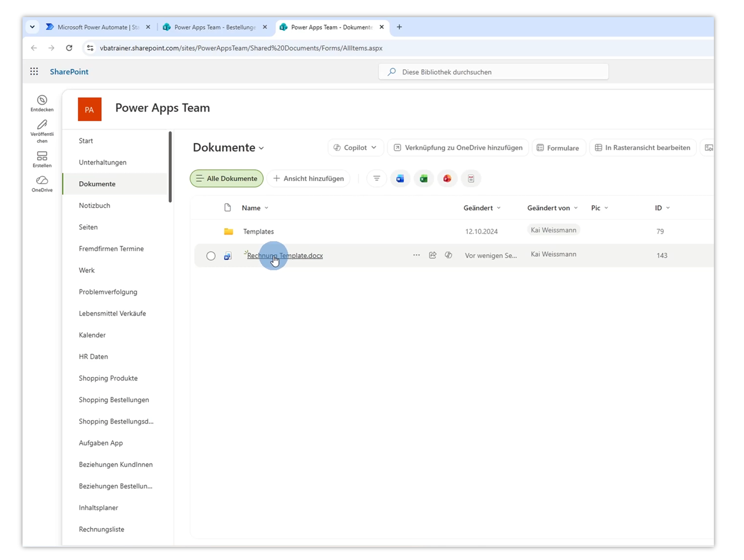Reload the browser page

point(69,48)
